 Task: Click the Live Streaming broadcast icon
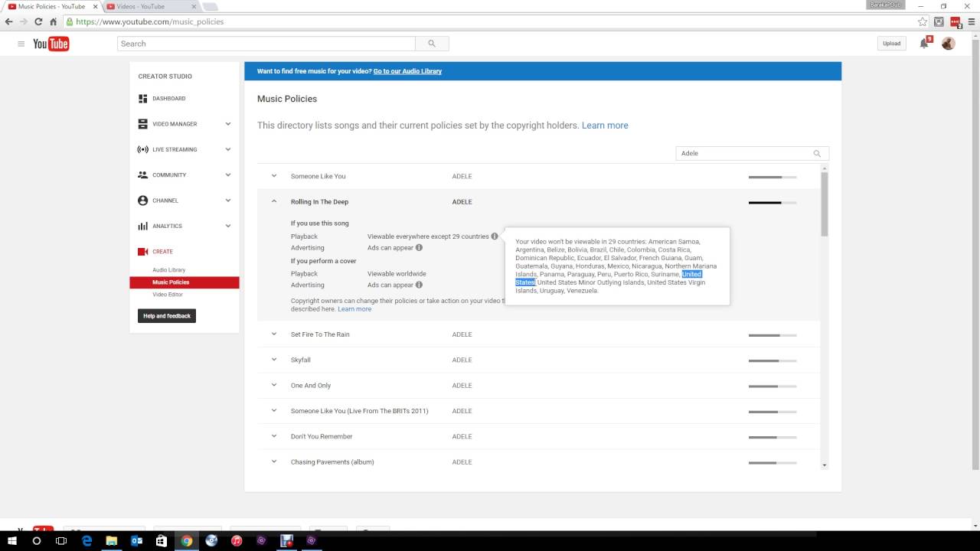coord(142,149)
